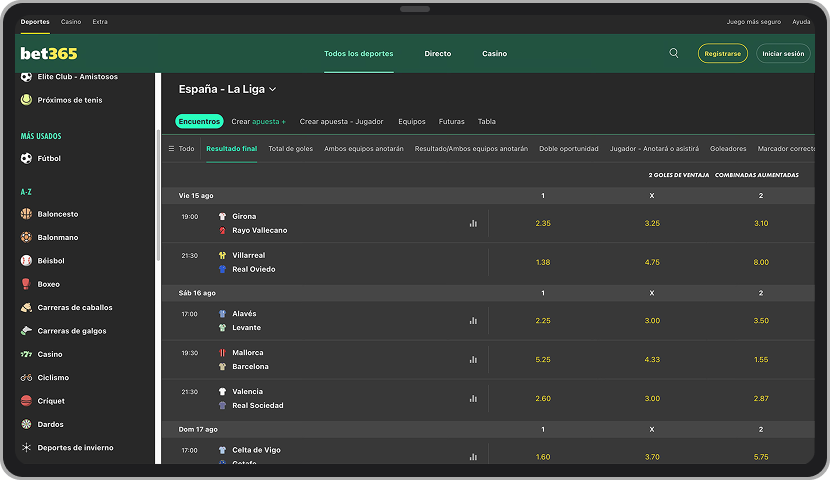Select draw odds 4.75 for Villarreal match
The image size is (830, 480).
pos(652,262)
